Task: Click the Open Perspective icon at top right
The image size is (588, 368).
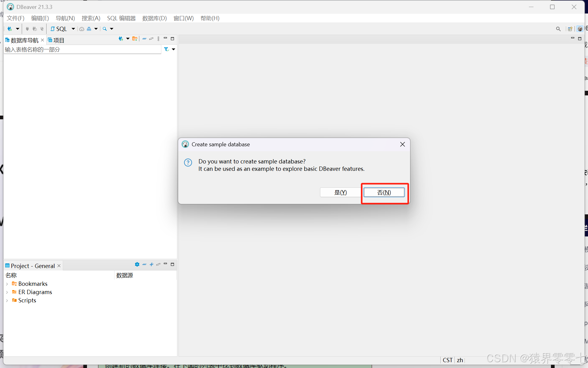Action: [x=570, y=29]
